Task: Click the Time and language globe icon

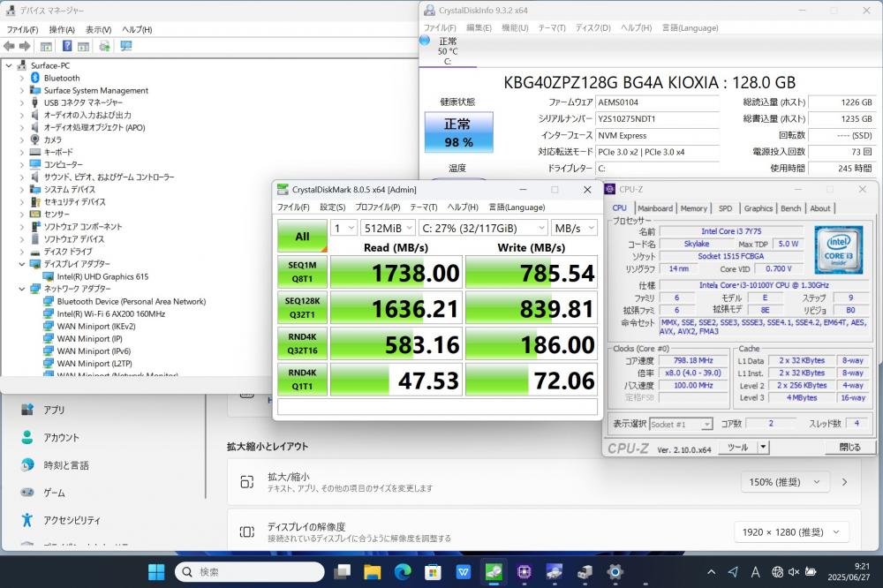Action: [x=27, y=464]
